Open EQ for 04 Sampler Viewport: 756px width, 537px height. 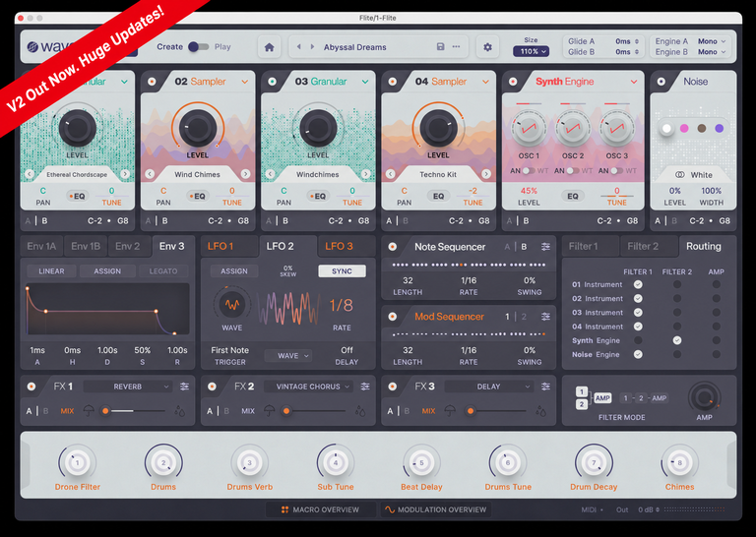click(x=438, y=196)
